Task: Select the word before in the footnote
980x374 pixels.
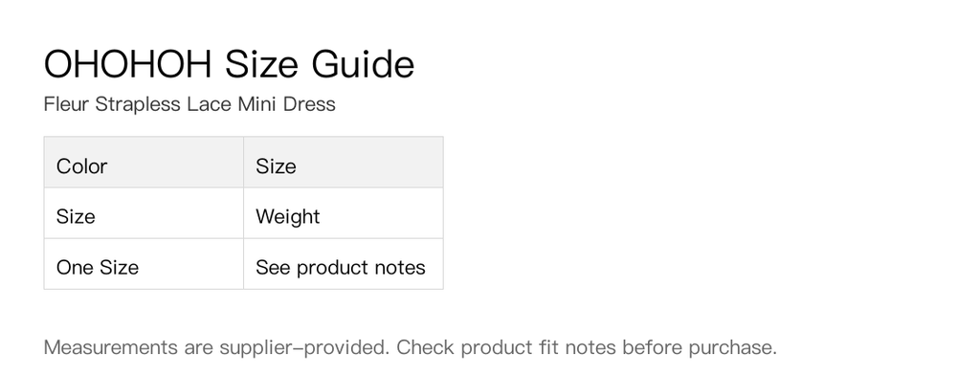Action: point(652,347)
